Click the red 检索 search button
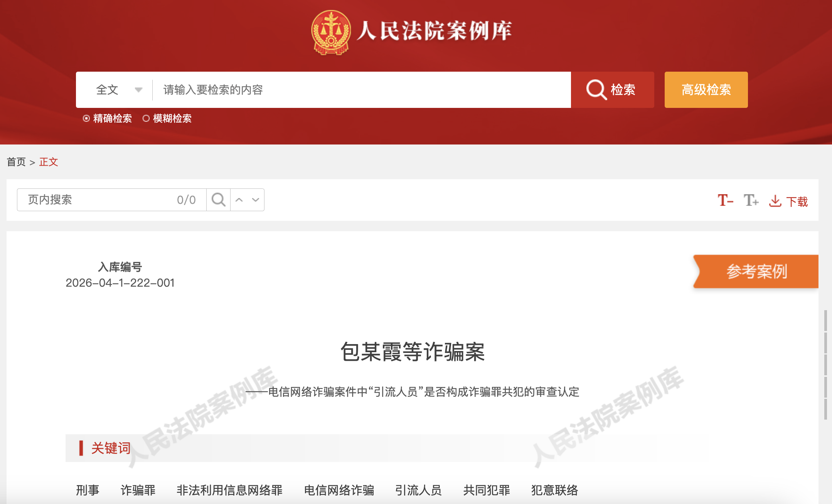This screenshot has width=832, height=504. click(613, 90)
